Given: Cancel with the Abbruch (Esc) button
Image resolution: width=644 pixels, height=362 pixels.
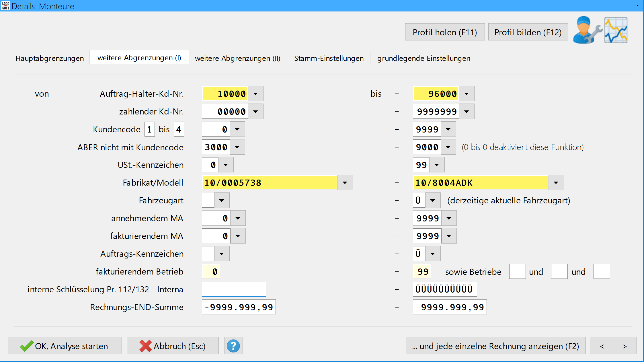Looking at the screenshot, I should pos(173,346).
